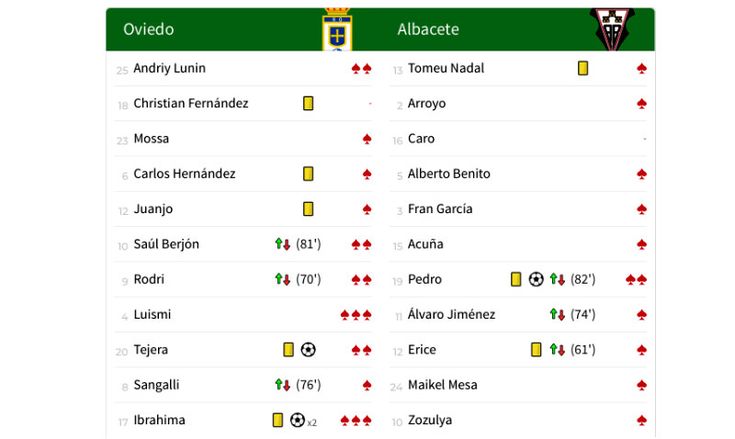Screen dimensions: 735x439
Task: Open the Albacete team header
Action: [428, 29]
